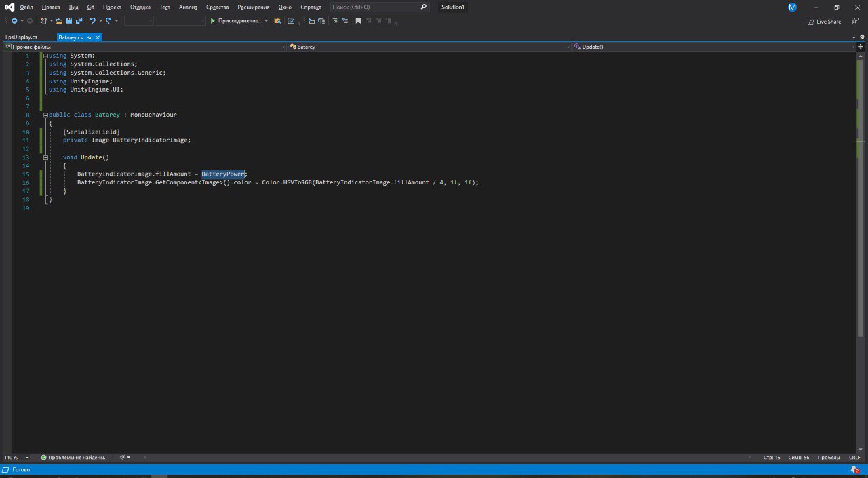Click the Save (floppy disk) toolbar icon
Screen dimensions: 868x478
coord(69,21)
